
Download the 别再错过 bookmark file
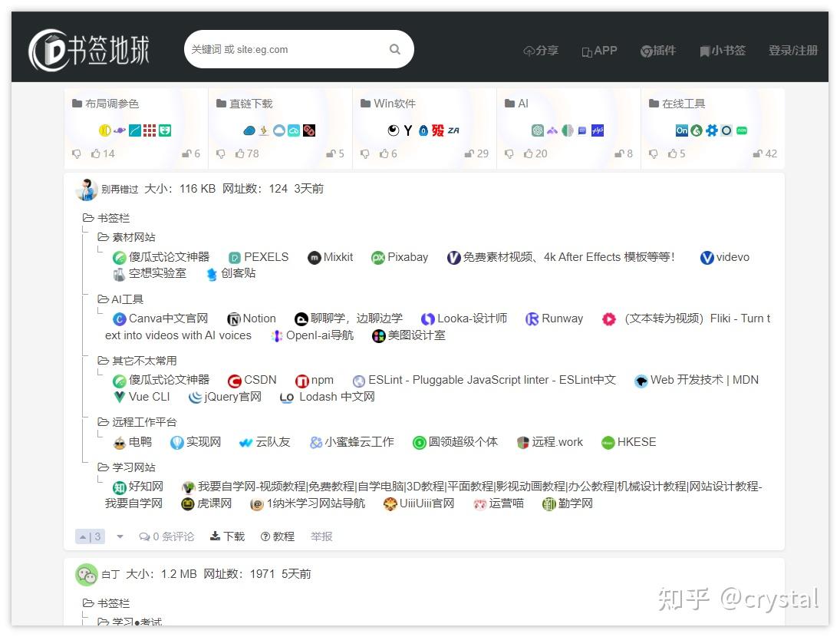pyautogui.click(x=227, y=536)
